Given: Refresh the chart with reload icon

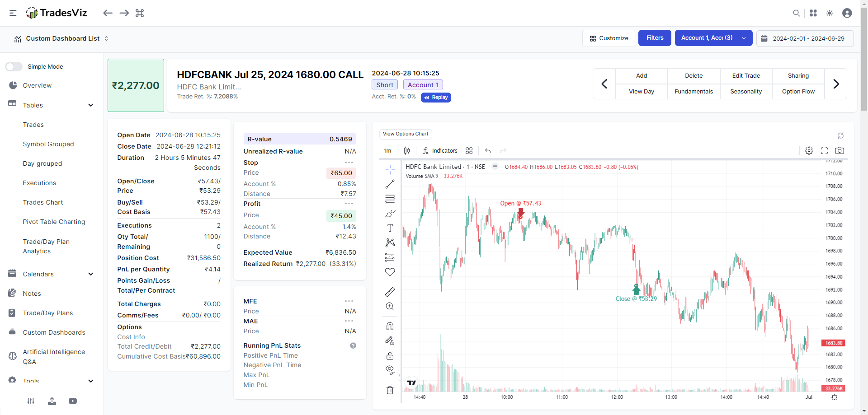Looking at the screenshot, I should pyautogui.click(x=840, y=135).
